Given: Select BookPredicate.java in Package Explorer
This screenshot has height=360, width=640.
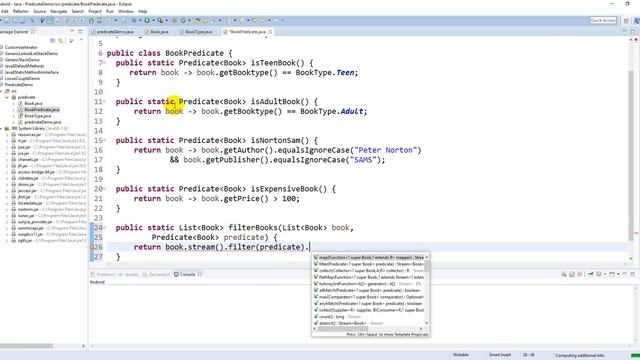Looking at the screenshot, I should click(x=42, y=110).
